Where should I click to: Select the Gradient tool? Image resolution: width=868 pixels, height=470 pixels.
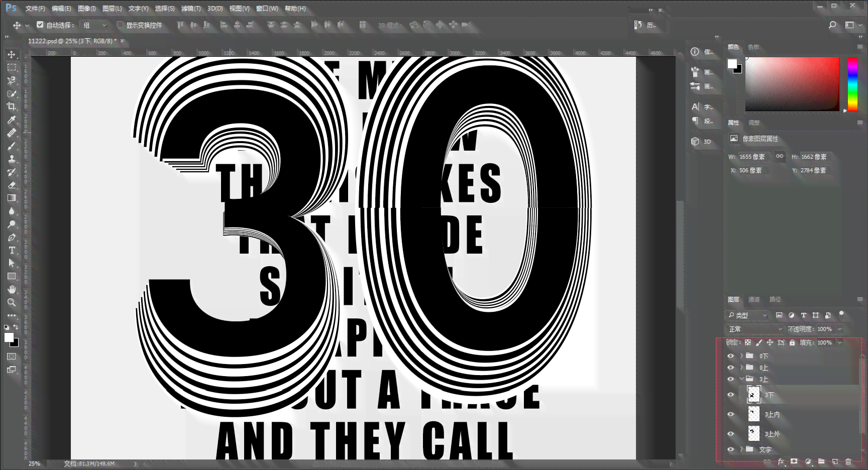[x=12, y=198]
